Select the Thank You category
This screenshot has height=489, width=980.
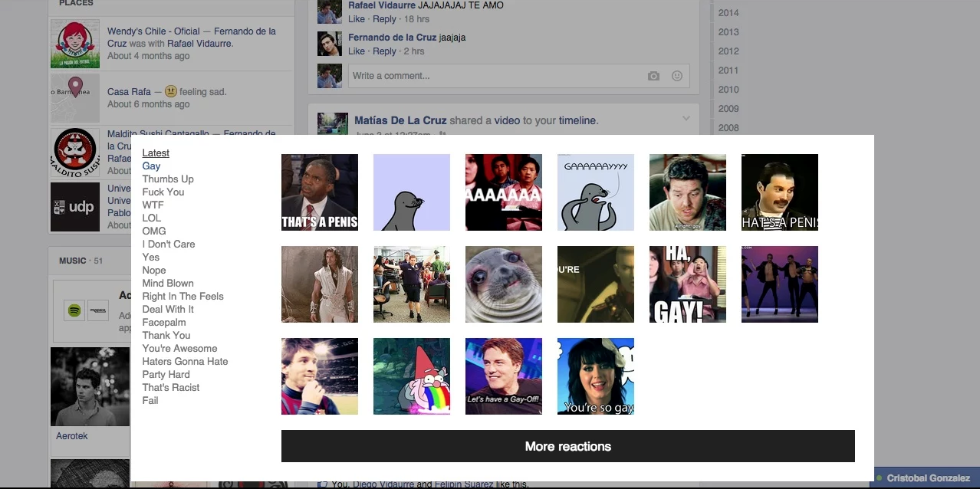166,336
